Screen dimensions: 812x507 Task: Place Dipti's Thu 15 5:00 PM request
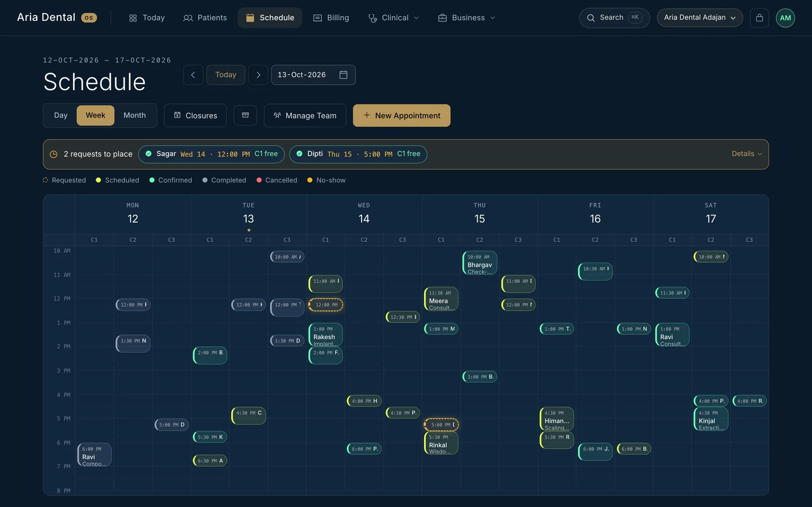[x=358, y=154]
